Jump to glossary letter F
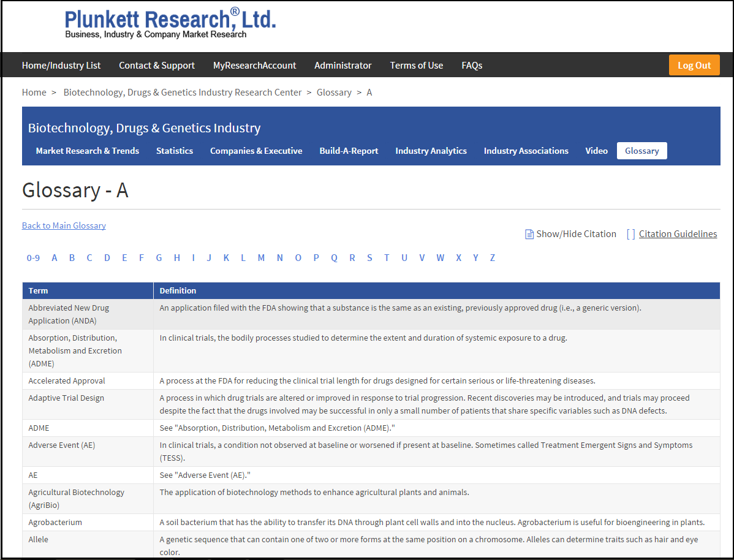The image size is (734, 560). point(142,258)
